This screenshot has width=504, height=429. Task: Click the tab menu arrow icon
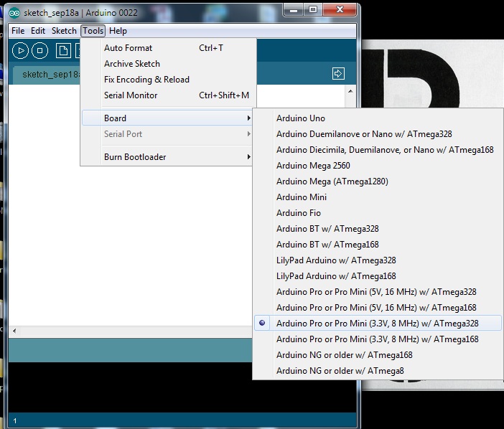[x=338, y=74]
